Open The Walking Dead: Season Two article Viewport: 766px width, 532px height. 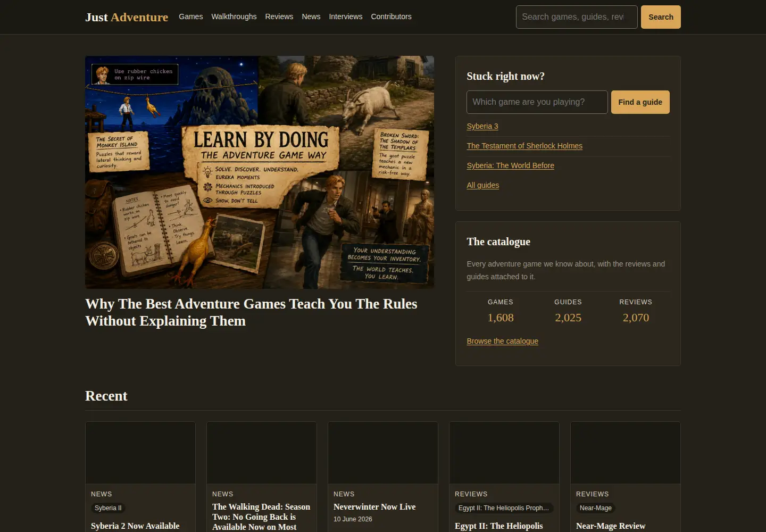261,517
